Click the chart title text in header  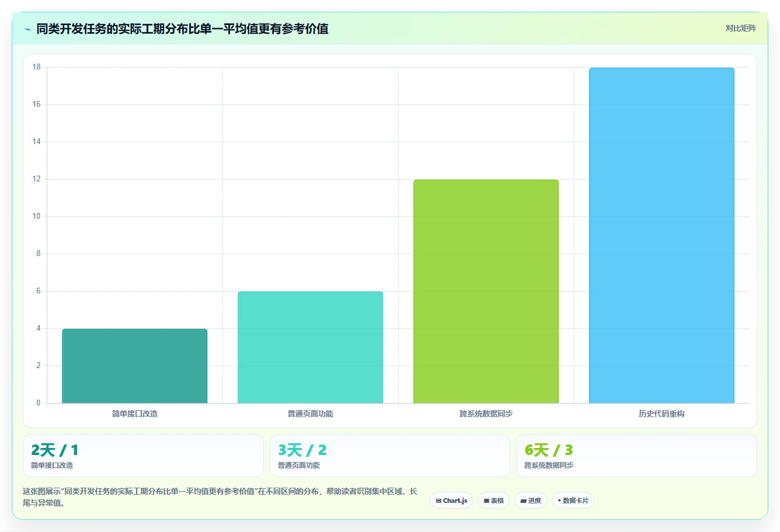(182, 29)
